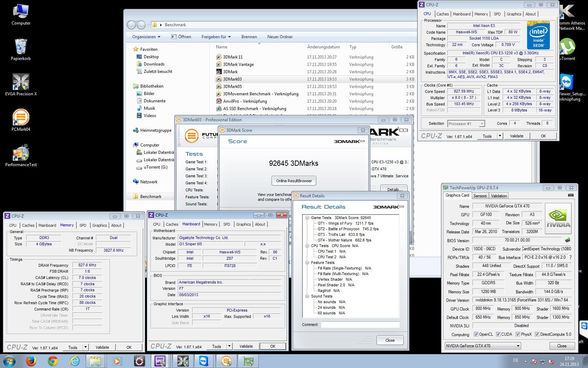
Task: Open Graphics tab in CPU-Z Memory window
Action: (99, 225)
